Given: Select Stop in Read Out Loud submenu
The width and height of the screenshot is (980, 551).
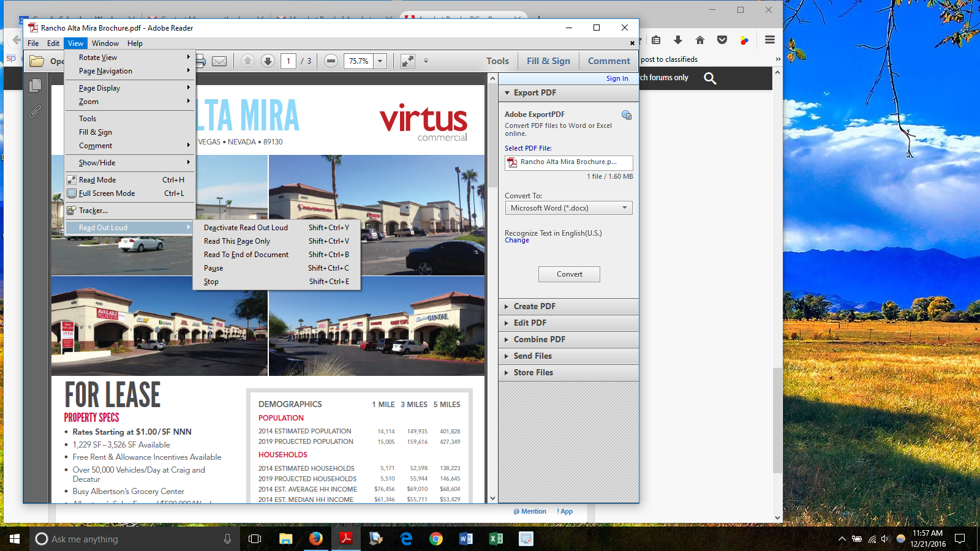Looking at the screenshot, I should pyautogui.click(x=277, y=282).
